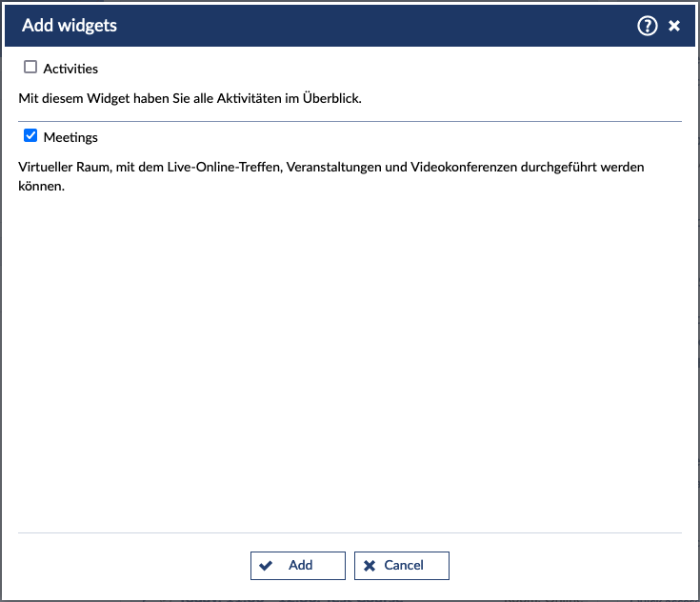
Task: Select the Activities label text
Action: 70,69
